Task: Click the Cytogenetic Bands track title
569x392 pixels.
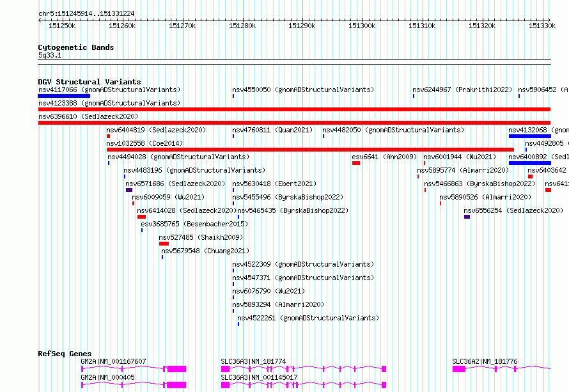Action: click(76, 47)
